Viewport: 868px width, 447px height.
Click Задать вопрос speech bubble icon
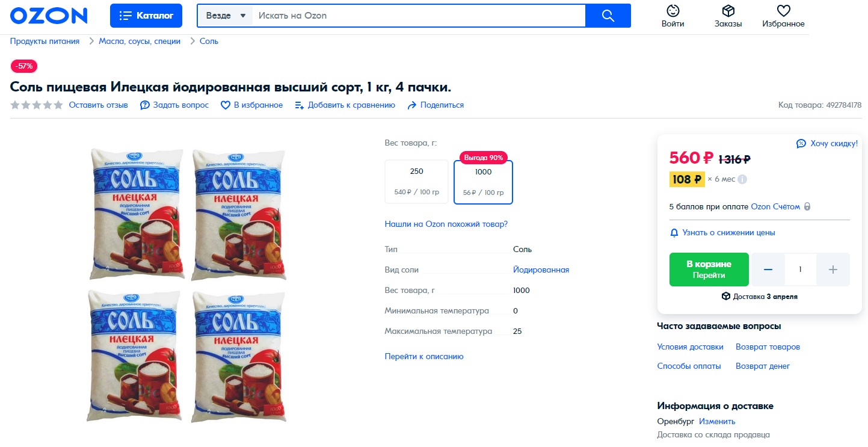[145, 105]
